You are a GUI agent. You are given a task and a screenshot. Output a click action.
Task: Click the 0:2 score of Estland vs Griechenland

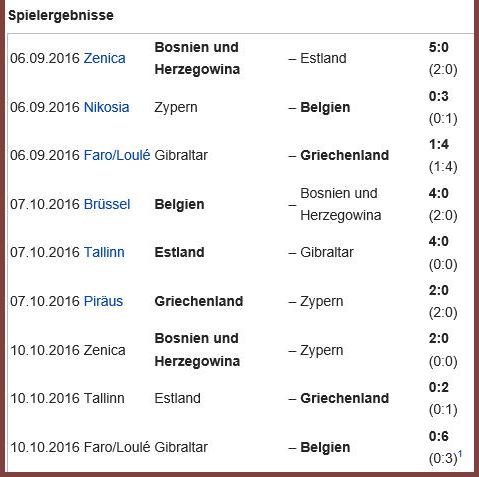click(x=439, y=387)
